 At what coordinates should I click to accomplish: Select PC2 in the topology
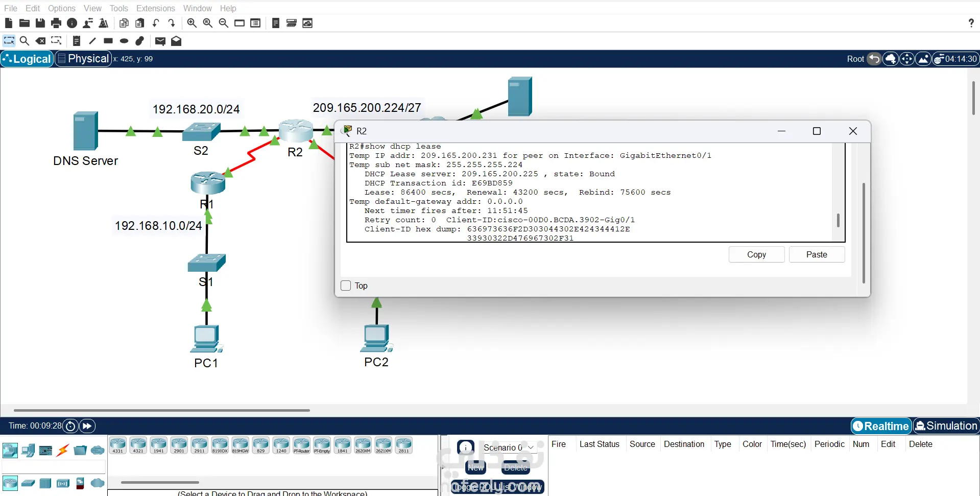[x=376, y=338]
